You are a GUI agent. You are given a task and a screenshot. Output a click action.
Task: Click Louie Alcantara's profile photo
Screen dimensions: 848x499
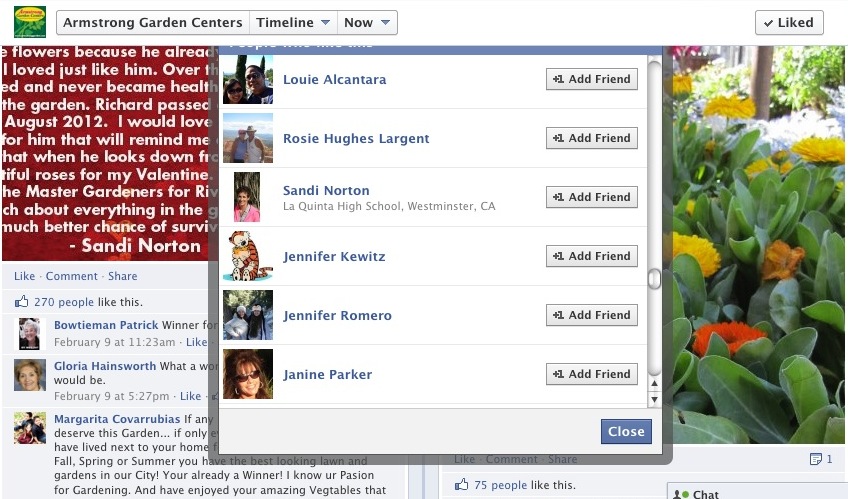248,79
